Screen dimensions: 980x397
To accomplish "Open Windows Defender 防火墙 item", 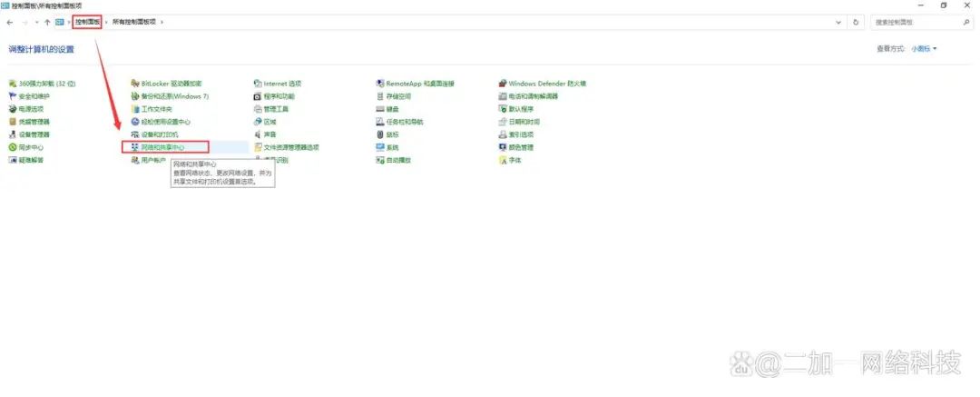I will coord(546,84).
